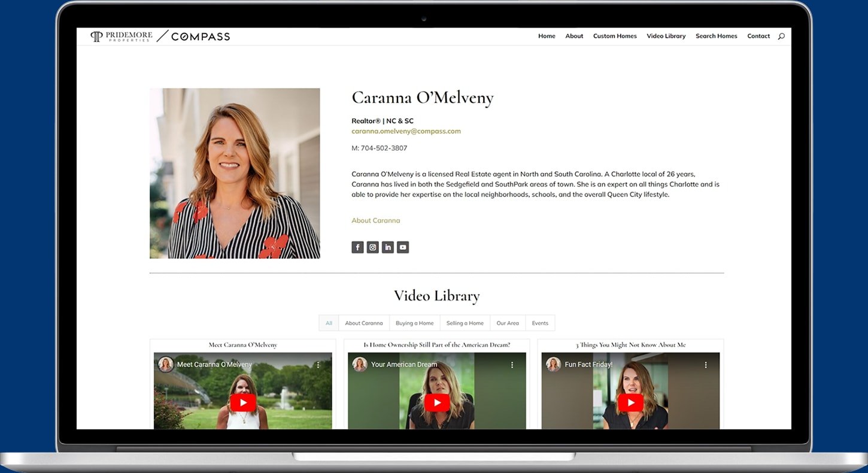The width and height of the screenshot is (868, 473).
Task: Play the Meet Caranna O'Melveny video
Action: (242, 402)
